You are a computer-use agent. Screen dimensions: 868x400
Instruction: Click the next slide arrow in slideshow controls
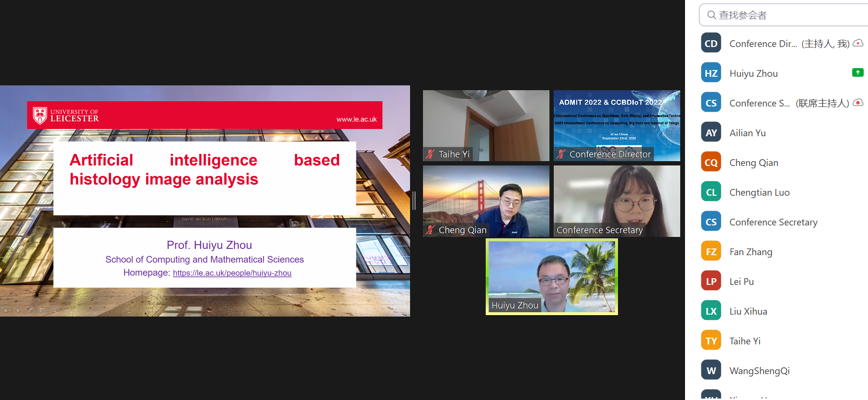click(x=18, y=310)
